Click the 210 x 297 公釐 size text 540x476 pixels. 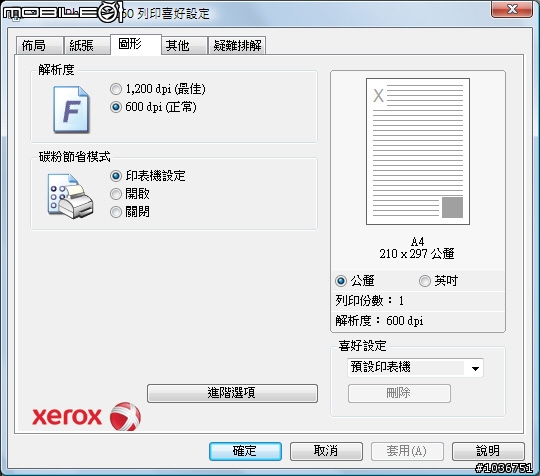point(417,254)
